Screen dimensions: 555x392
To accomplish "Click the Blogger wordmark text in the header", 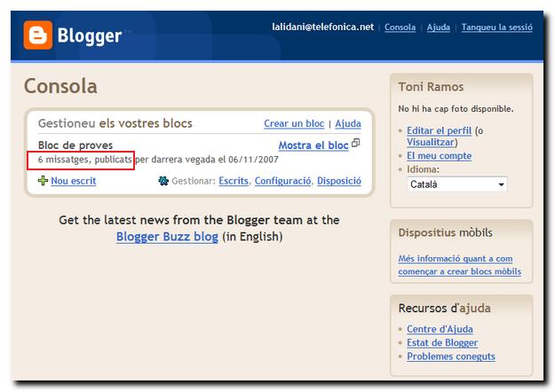I will [x=90, y=36].
